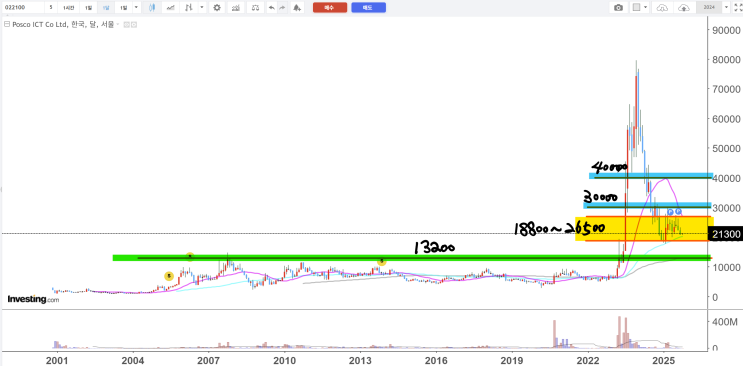Click the 022100 symbol input field
Viewport: 743px width, 366px height.
coord(23,8)
